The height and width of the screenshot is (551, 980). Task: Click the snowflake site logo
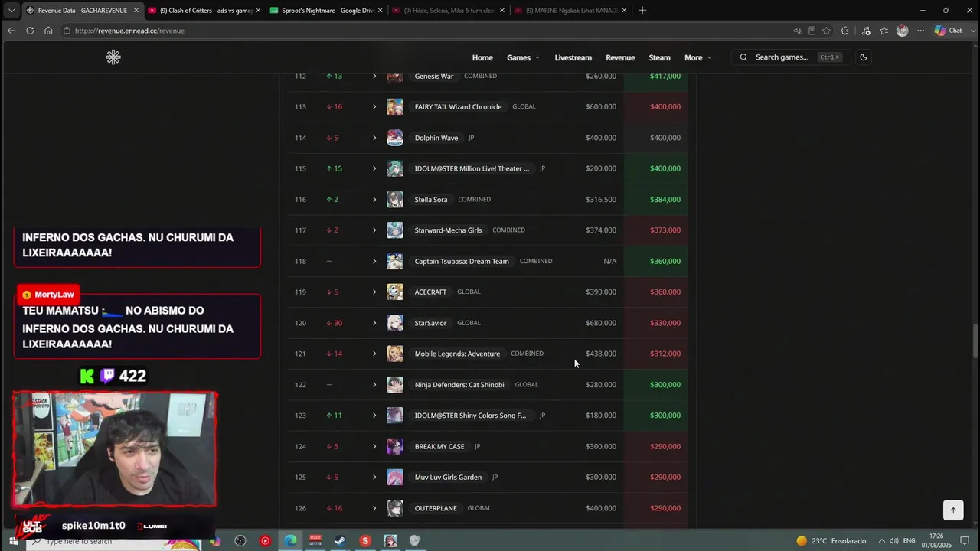pos(113,57)
